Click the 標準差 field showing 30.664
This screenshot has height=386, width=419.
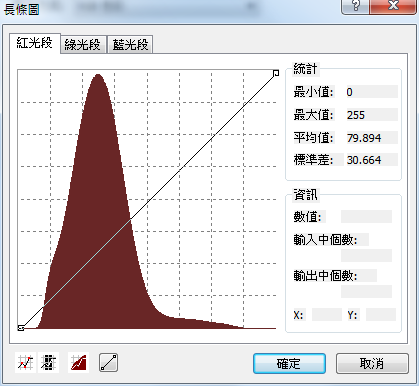pos(372,160)
